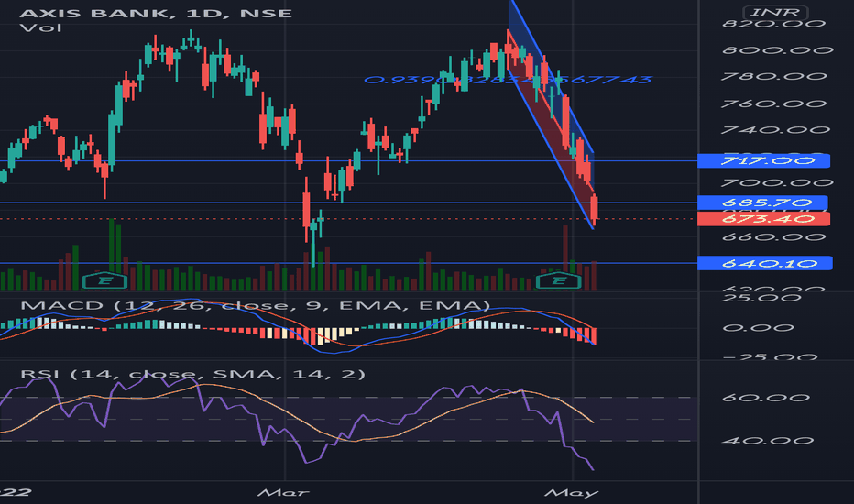Click the Mar date label on time axis

coord(283,493)
